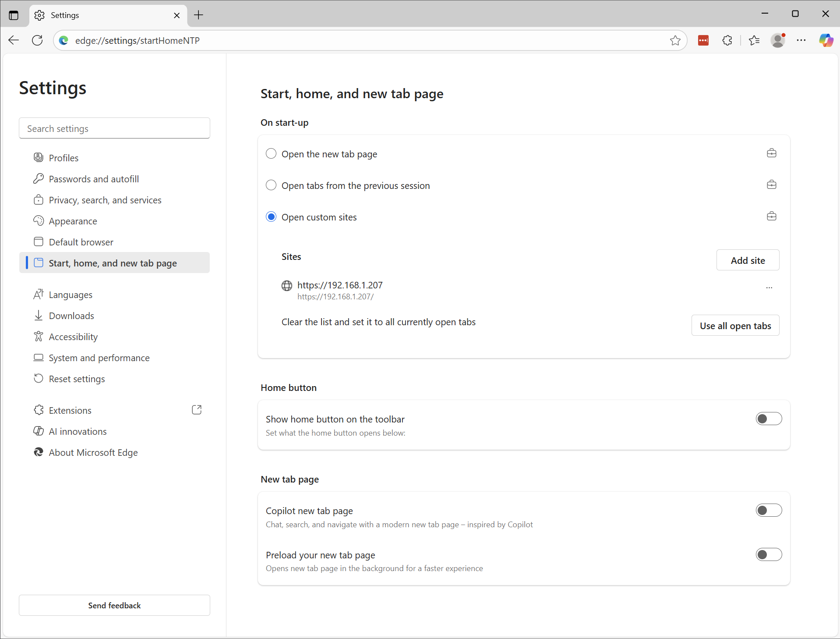This screenshot has height=639, width=840.
Task: Toggle Show home button on the toolbar
Action: coord(769,419)
